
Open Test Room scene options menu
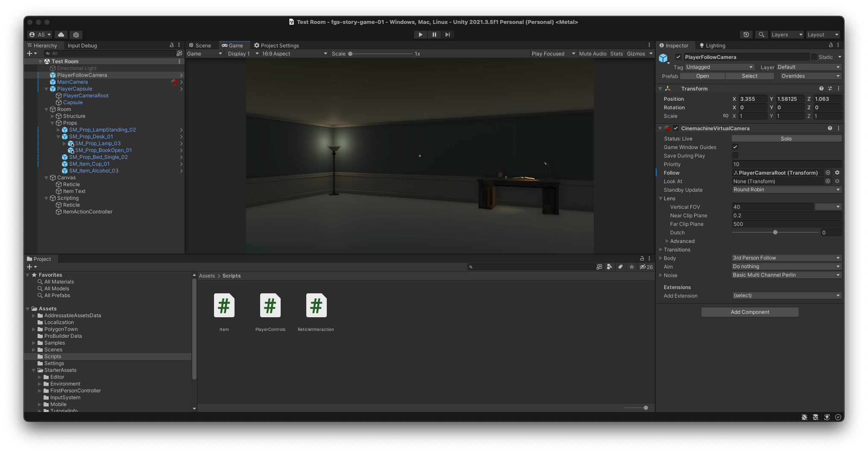coord(179,61)
